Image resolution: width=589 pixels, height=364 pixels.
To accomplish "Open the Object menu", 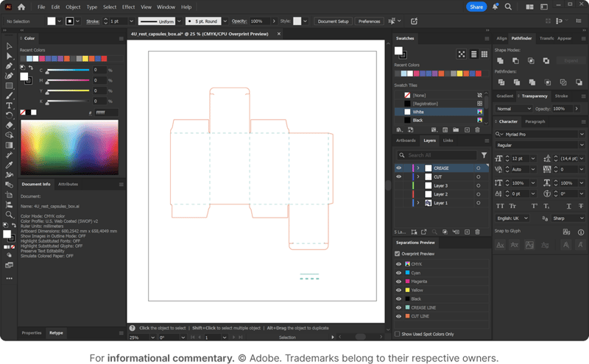I will pyautogui.click(x=73, y=7).
